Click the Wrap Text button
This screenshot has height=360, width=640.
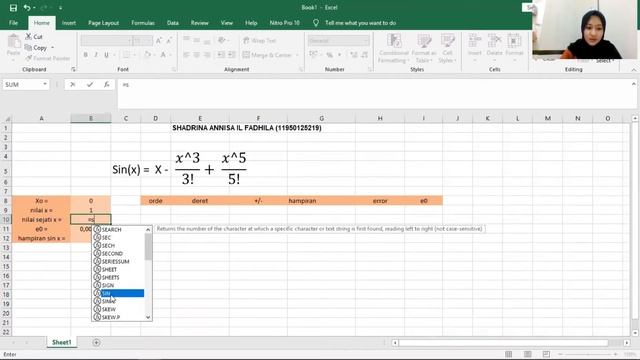click(260, 40)
